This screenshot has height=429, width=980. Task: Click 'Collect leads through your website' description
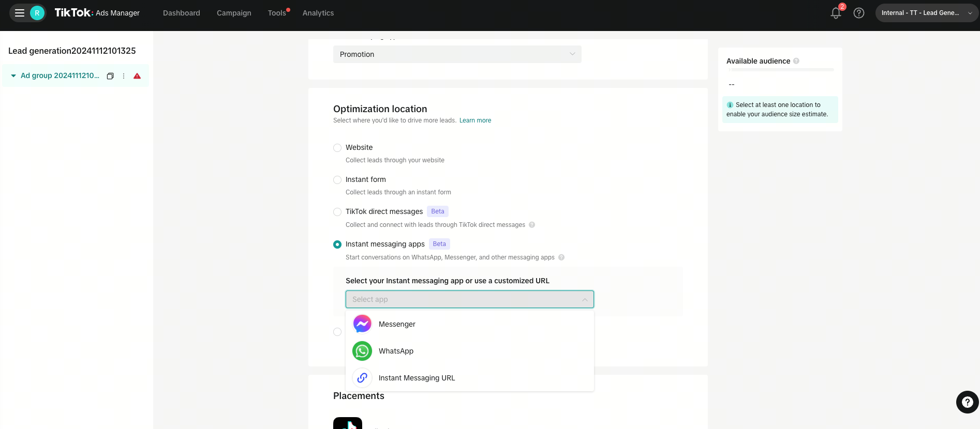click(x=395, y=160)
